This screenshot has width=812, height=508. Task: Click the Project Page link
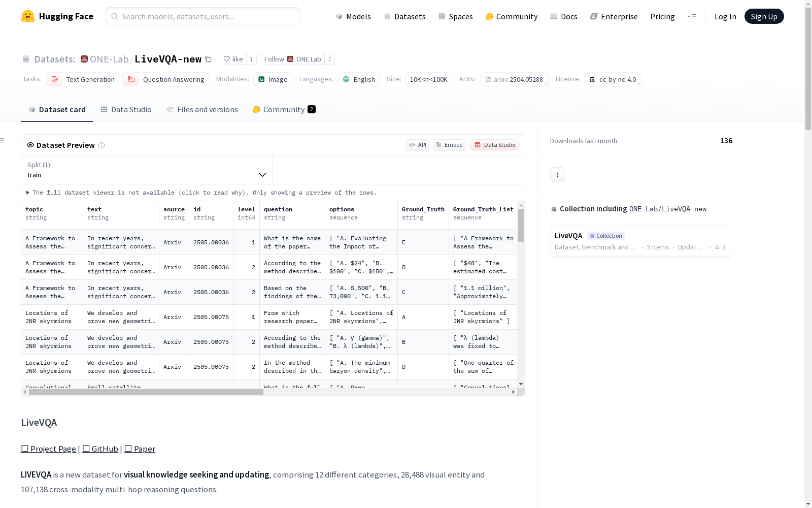click(48, 449)
